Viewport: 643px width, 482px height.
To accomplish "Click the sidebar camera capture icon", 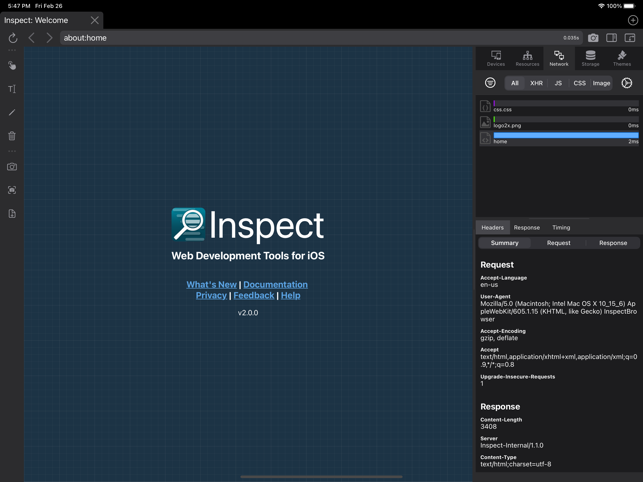I will point(12,167).
